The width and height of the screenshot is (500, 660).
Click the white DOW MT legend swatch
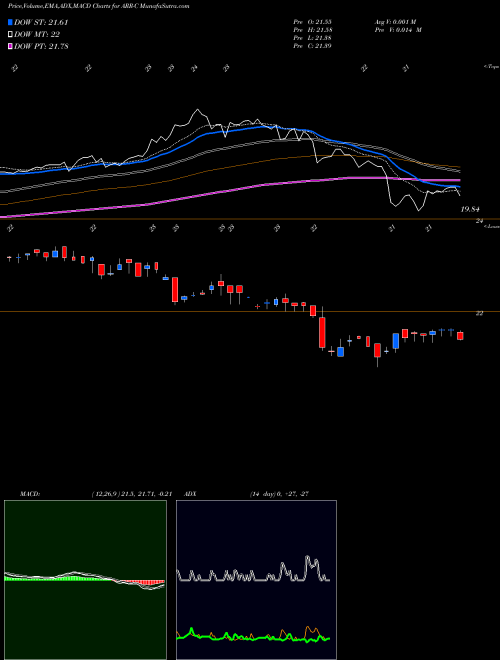click(x=10, y=35)
